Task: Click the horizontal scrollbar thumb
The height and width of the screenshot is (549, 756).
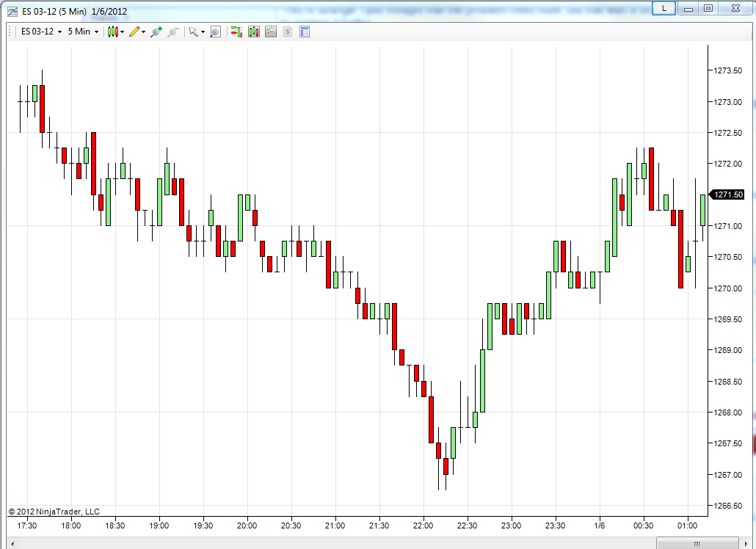Action: (x=697, y=544)
